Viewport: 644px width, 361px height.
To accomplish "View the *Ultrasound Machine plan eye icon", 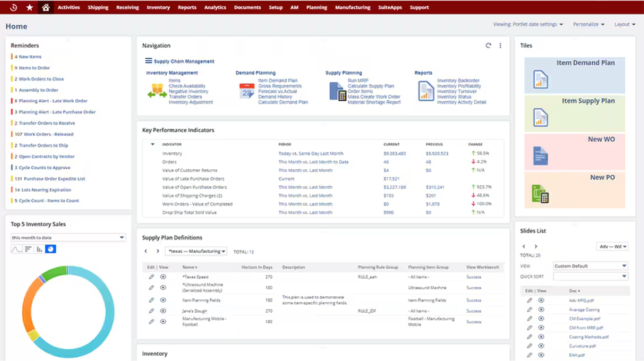I will [163, 288].
